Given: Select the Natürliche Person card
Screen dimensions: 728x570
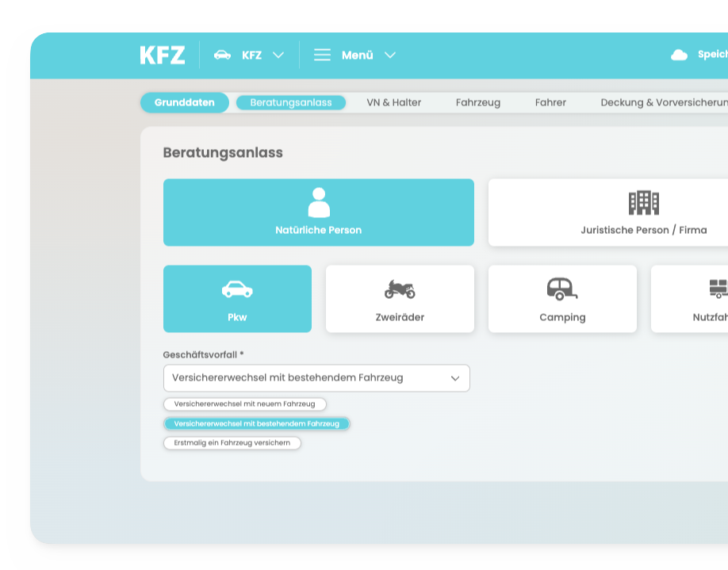Looking at the screenshot, I should point(318,212).
